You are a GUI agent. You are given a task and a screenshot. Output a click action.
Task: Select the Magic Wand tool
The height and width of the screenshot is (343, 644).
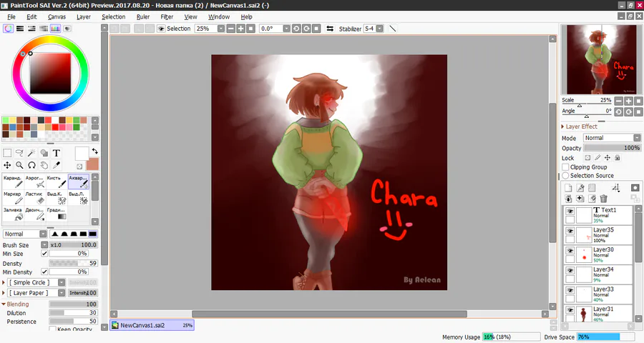pos(31,153)
